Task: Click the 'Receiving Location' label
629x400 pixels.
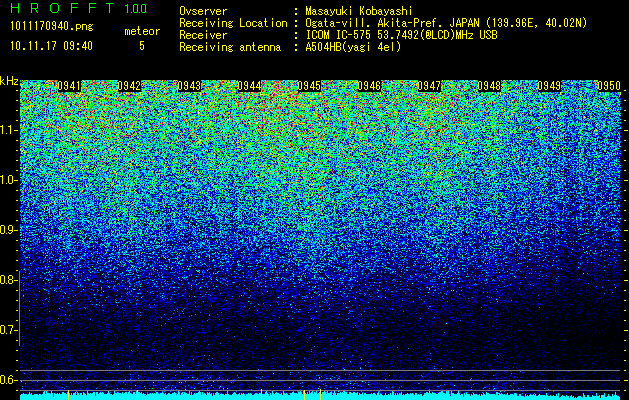Action: pos(233,23)
